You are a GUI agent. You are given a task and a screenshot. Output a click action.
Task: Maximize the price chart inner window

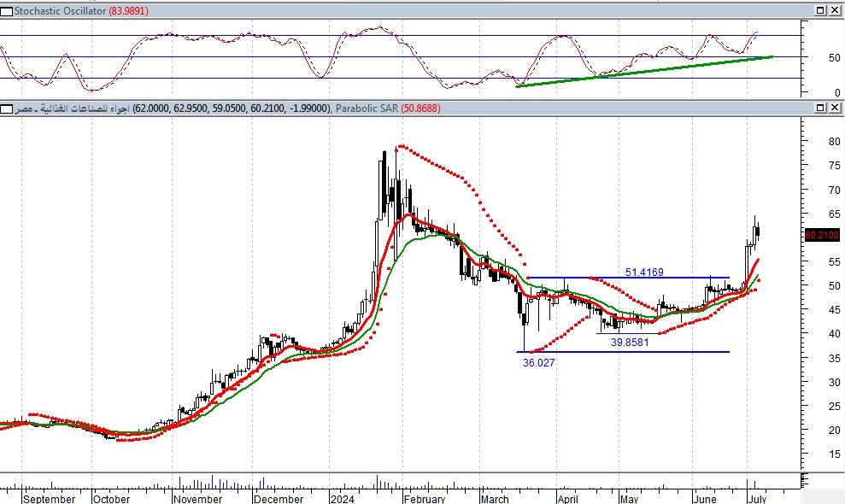[819, 108]
